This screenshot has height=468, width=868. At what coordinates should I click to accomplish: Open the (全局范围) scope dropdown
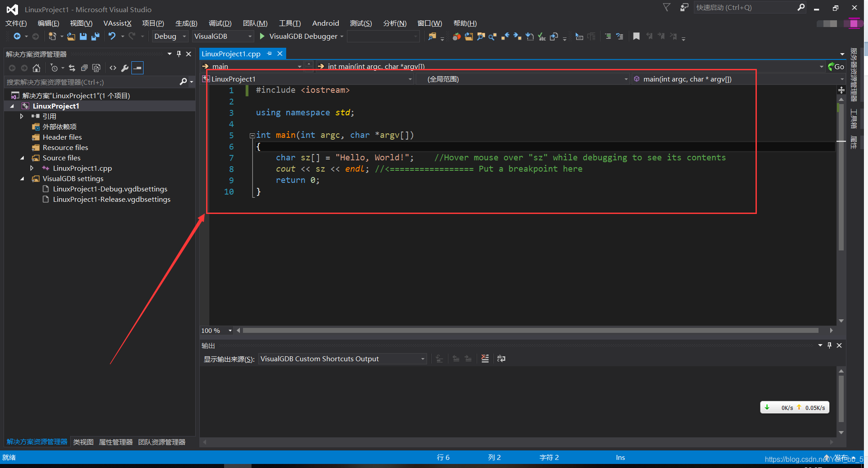tap(523, 79)
